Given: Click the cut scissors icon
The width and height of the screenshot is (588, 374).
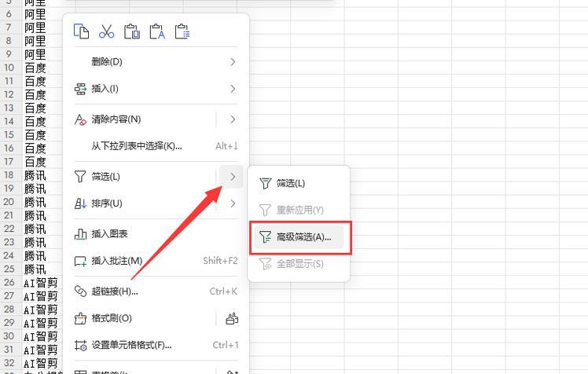Looking at the screenshot, I should tap(106, 31).
